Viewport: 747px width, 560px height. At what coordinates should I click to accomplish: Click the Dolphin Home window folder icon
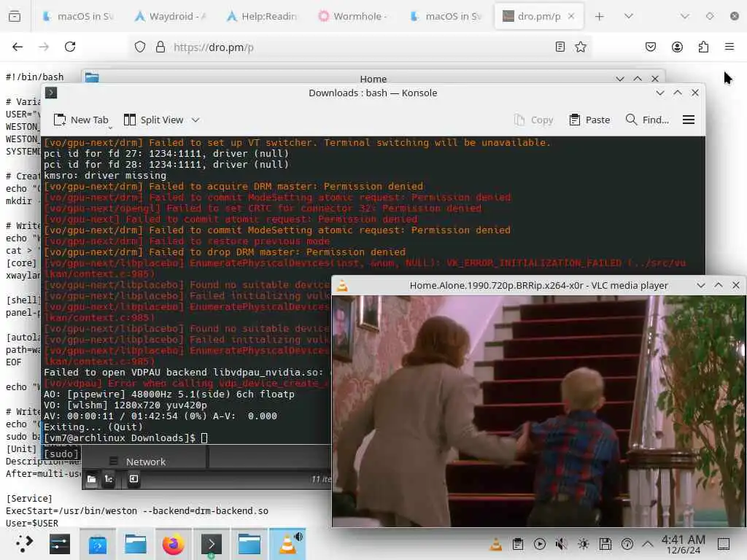(92, 78)
